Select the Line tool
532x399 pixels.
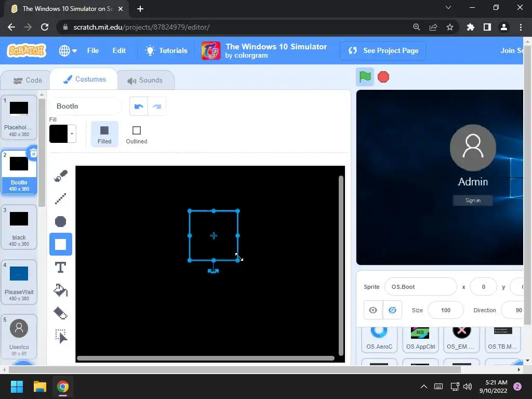pyautogui.click(x=61, y=198)
